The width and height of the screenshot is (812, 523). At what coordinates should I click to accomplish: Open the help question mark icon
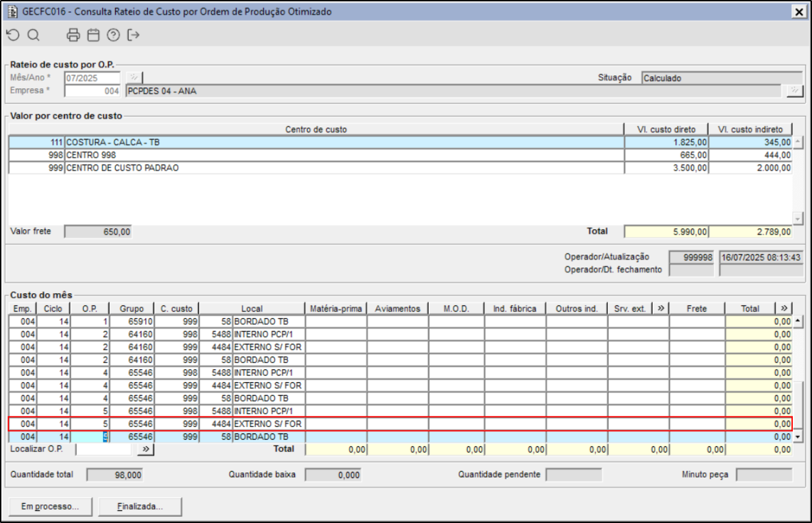pyautogui.click(x=113, y=35)
